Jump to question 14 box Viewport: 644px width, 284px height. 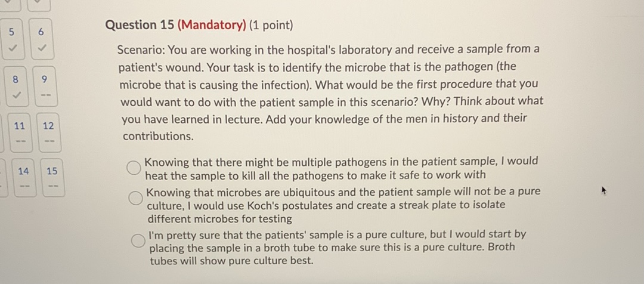[23, 178]
